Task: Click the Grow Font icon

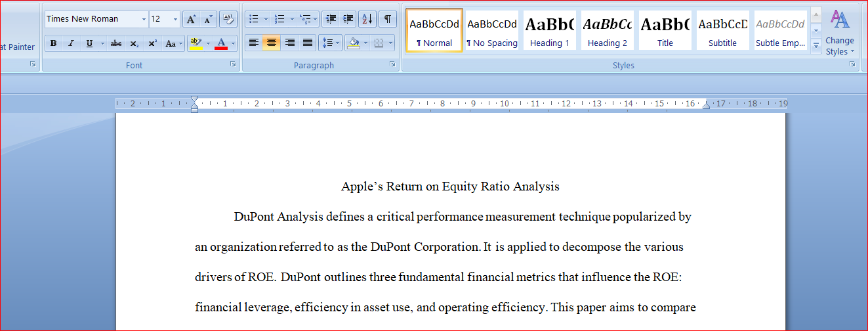Action: coord(191,19)
